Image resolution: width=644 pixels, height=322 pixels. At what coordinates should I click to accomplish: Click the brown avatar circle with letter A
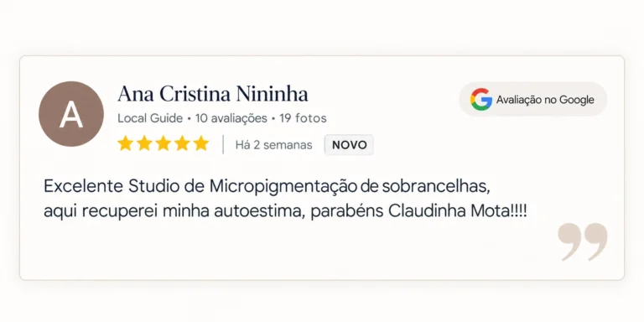point(71,114)
